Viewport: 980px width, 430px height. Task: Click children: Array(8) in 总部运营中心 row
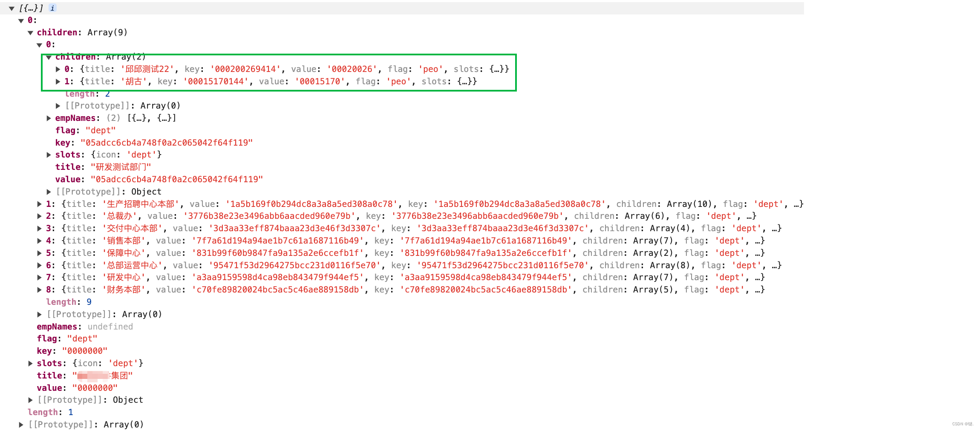tap(645, 265)
